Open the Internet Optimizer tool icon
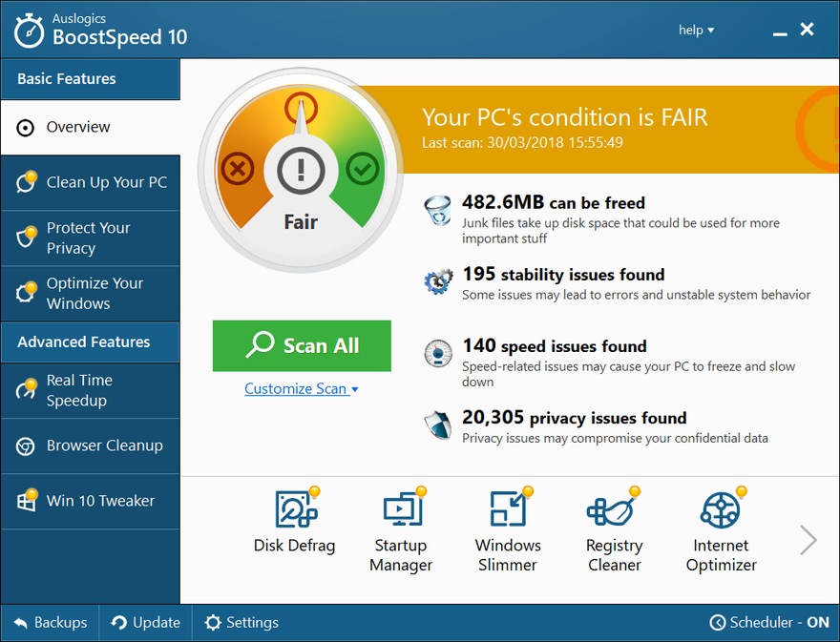The height and width of the screenshot is (642, 840). pyautogui.click(x=722, y=508)
